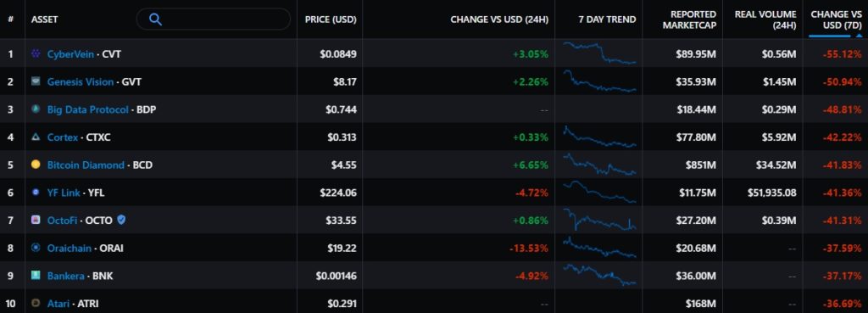Click the Cortex triangle logo icon
Screen dimensions: 868x313
[36, 137]
